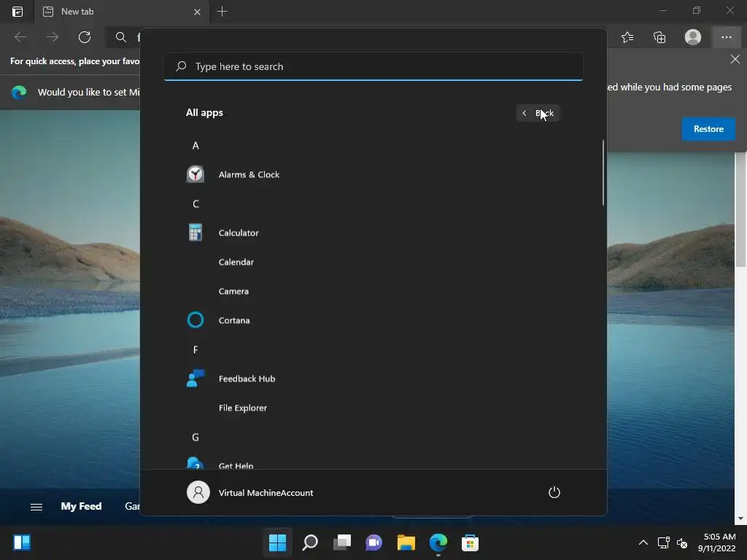Jump to letter C section header
The image size is (747, 560).
click(x=196, y=204)
